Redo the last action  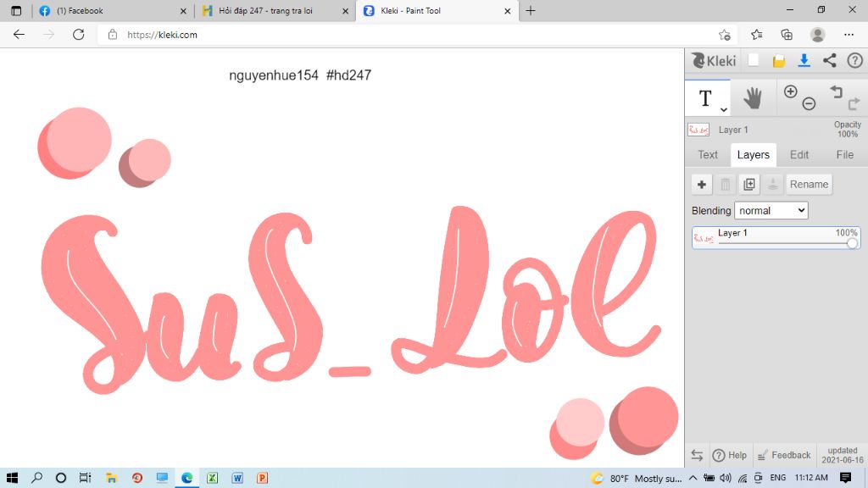[x=854, y=103]
